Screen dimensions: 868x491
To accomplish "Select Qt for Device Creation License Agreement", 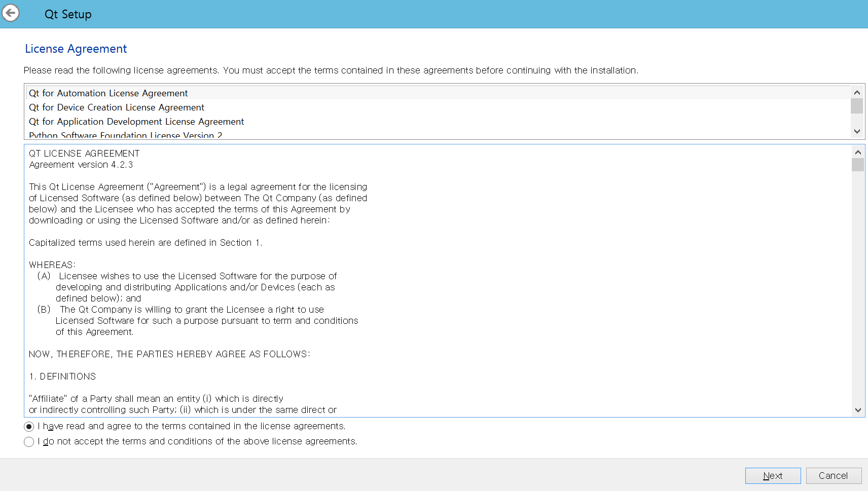I will tap(438, 107).
